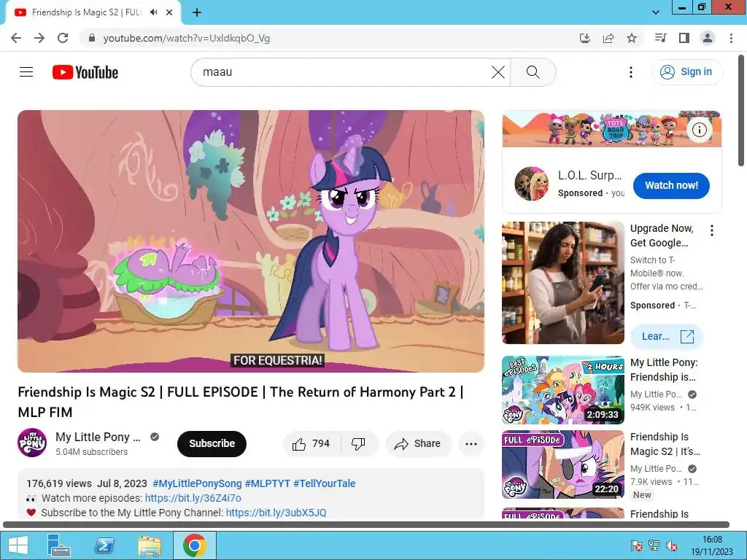Open the network tray icon
Viewport: 747px width, 560px height.
click(654, 545)
